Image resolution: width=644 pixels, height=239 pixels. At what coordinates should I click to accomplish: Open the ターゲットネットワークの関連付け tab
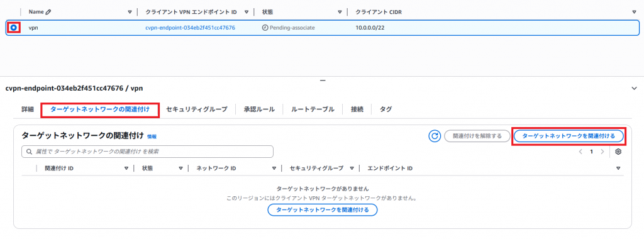click(100, 109)
